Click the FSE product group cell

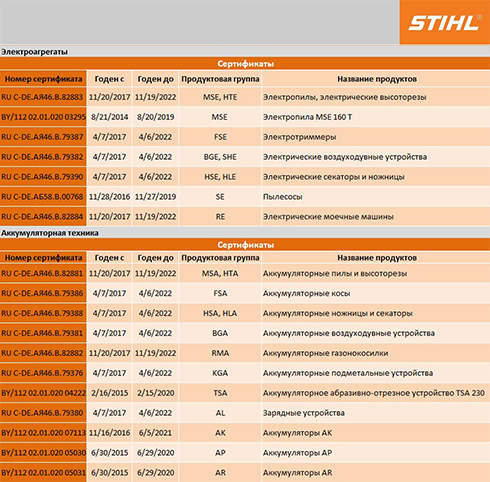(x=220, y=137)
